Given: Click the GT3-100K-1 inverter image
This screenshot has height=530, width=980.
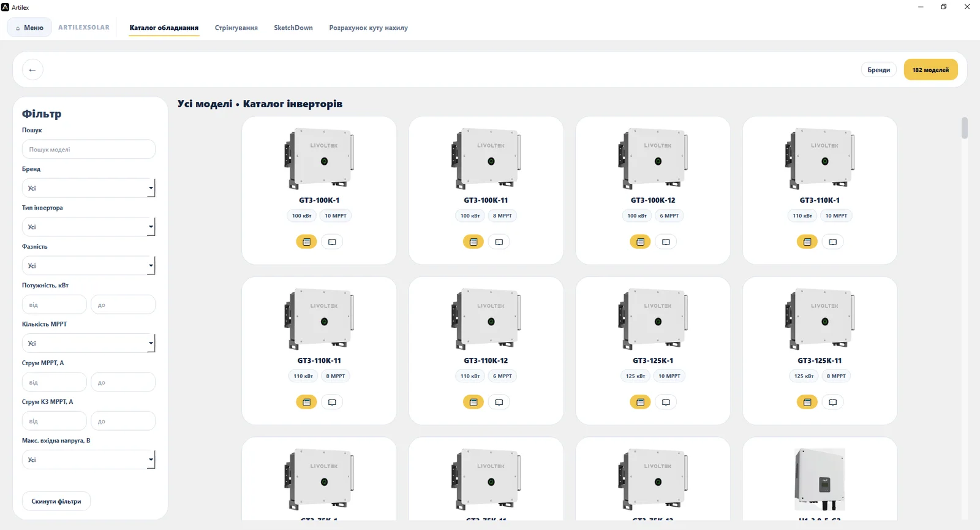Looking at the screenshot, I should (319, 158).
